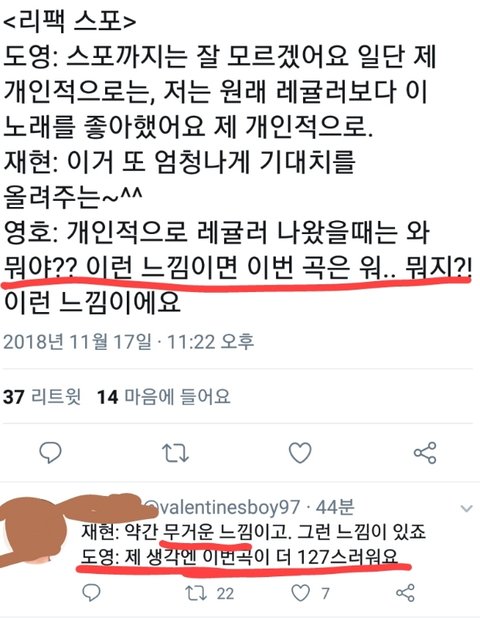Click the retweet count 22 on the reply
The image size is (480, 618).
point(225,594)
